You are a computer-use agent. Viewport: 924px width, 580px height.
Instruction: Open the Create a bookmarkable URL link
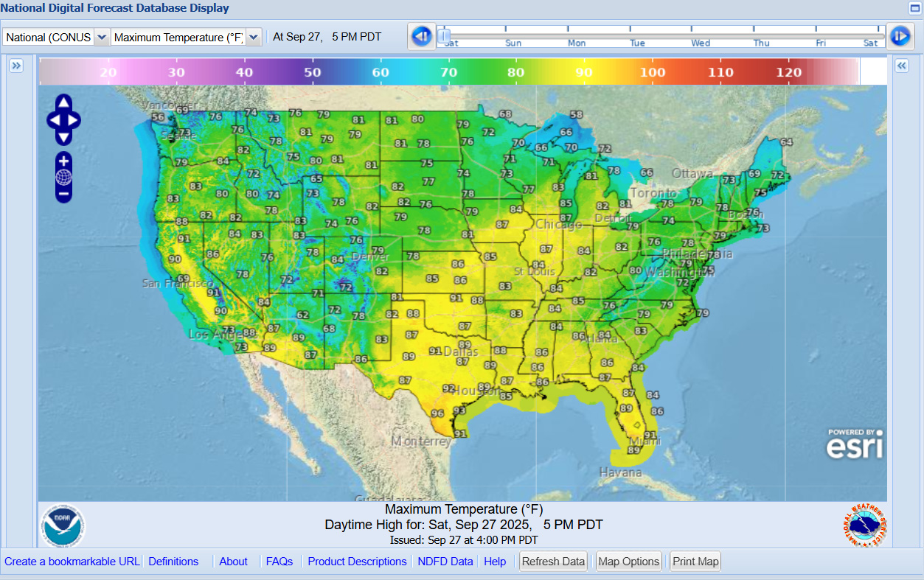click(72, 562)
